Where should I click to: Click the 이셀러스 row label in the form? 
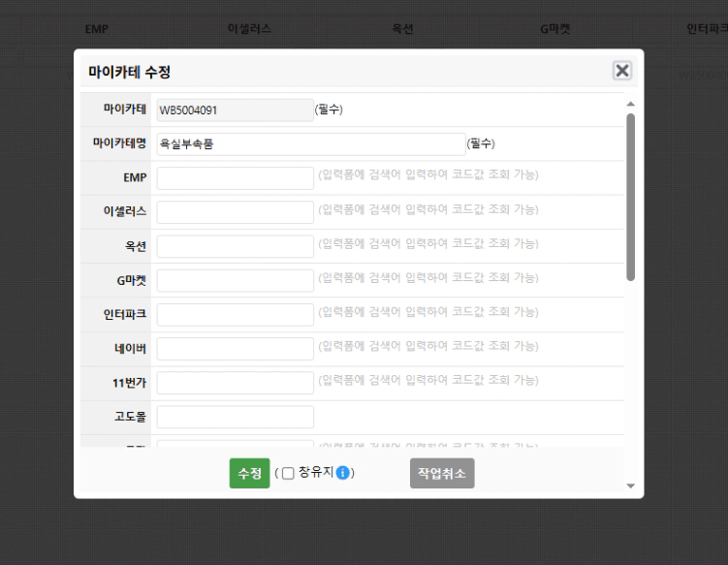pyautogui.click(x=124, y=211)
